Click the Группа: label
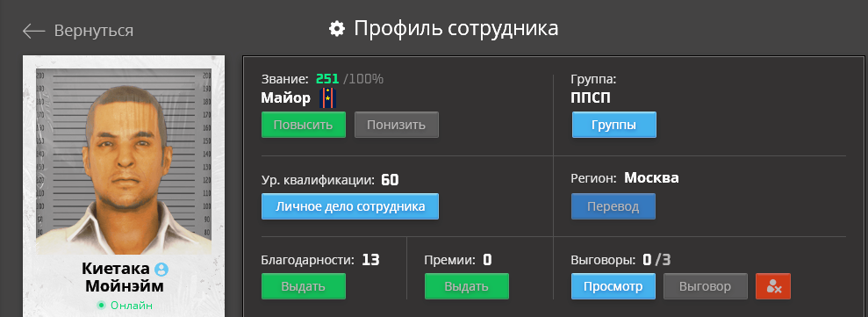Screen dimensions: 868x317 [x=593, y=79]
